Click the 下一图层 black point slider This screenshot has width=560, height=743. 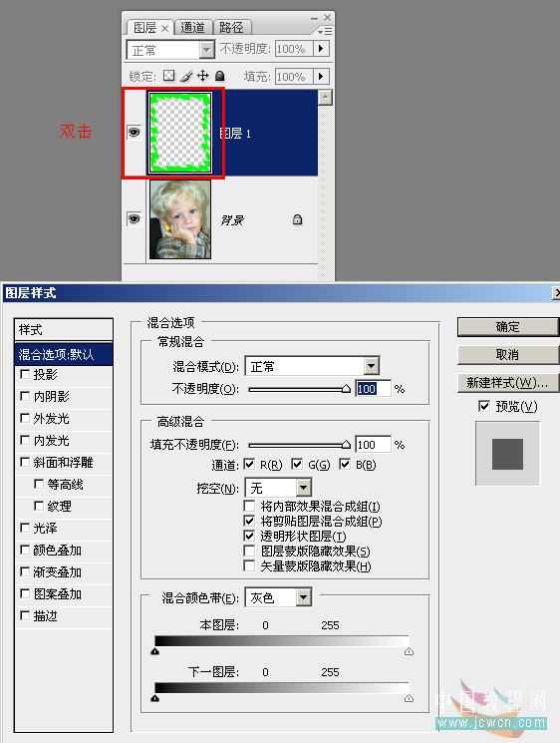tap(154, 698)
